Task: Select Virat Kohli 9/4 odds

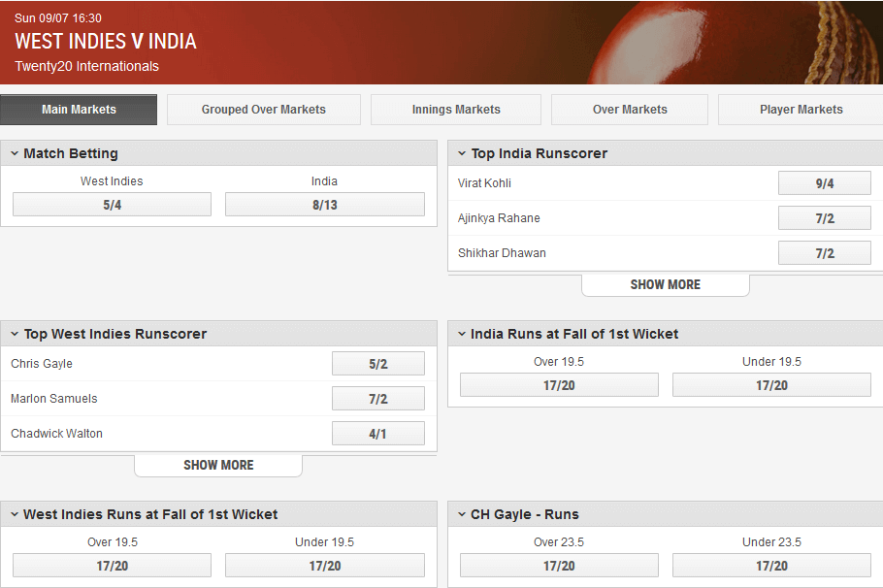Action: (825, 183)
